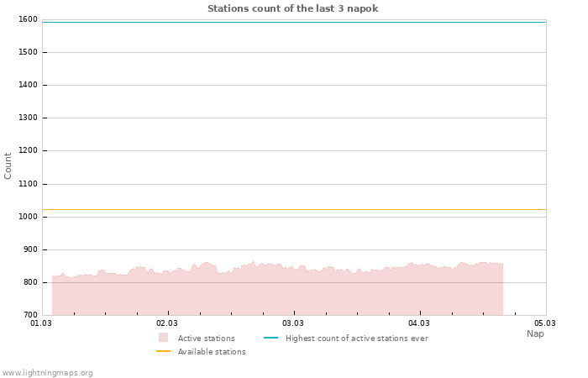Open the www.lightningmaps.org watermark link
This screenshot has width=588, height=378.
47,372
